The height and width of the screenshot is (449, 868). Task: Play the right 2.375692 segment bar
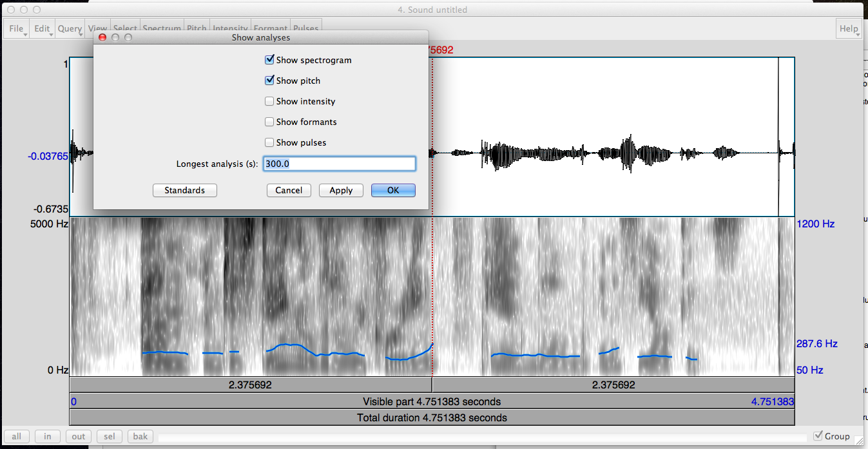613,385
